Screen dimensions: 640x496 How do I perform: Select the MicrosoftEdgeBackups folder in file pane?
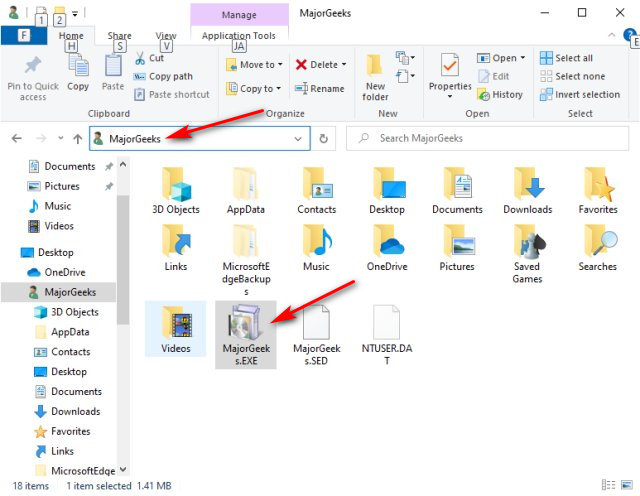click(x=246, y=260)
